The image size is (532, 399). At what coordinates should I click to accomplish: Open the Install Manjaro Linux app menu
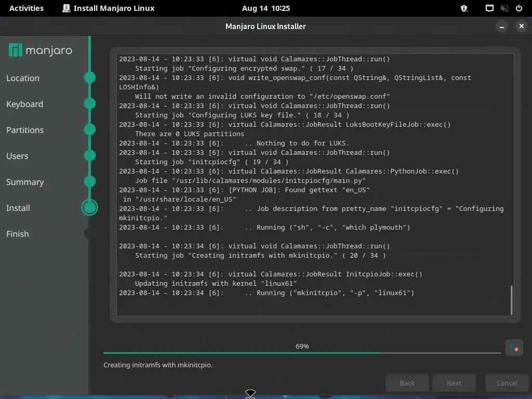[x=109, y=8]
